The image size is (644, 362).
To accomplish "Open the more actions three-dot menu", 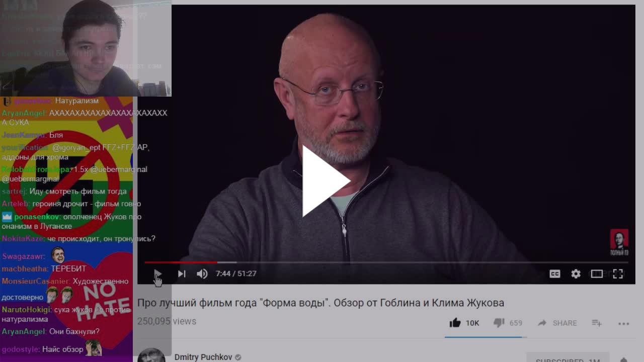I will 624,323.
